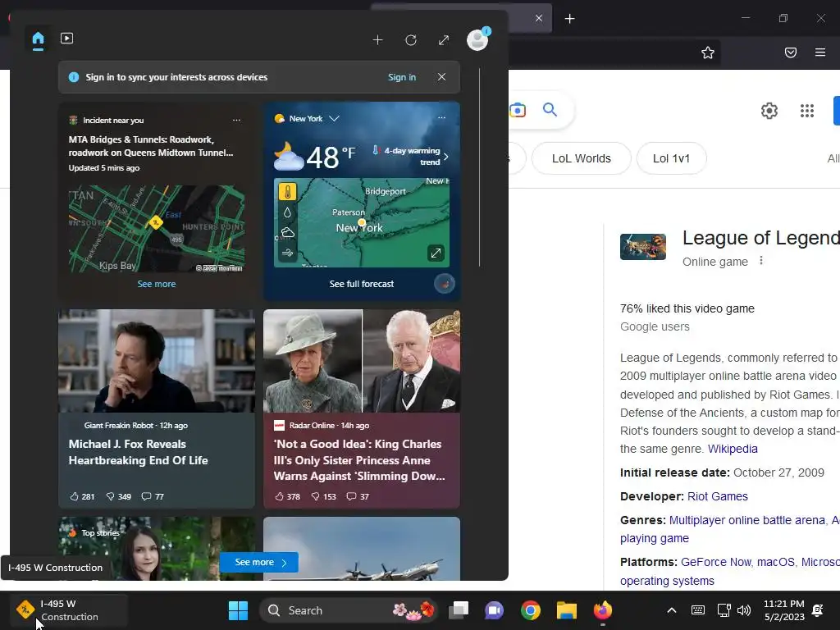Open Michael J. Fox article
Image resolution: width=840 pixels, height=630 pixels.
(138, 452)
